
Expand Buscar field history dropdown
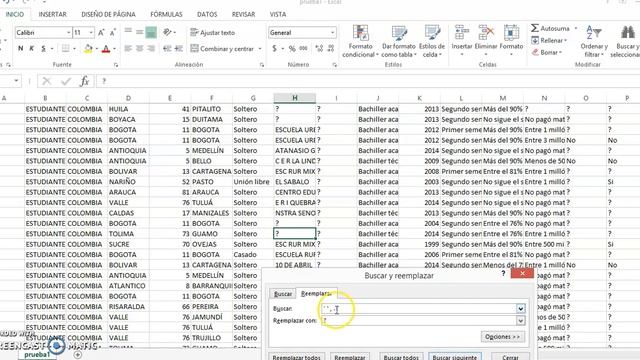coord(520,309)
